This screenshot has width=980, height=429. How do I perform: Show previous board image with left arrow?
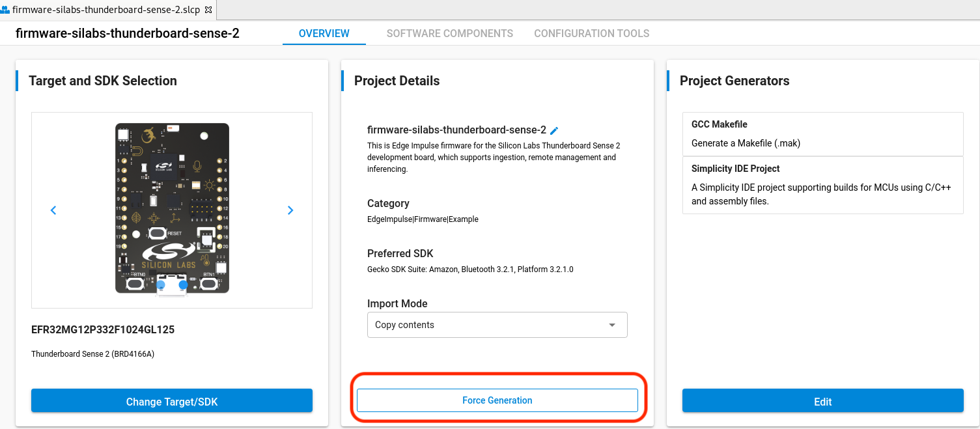pos(53,210)
